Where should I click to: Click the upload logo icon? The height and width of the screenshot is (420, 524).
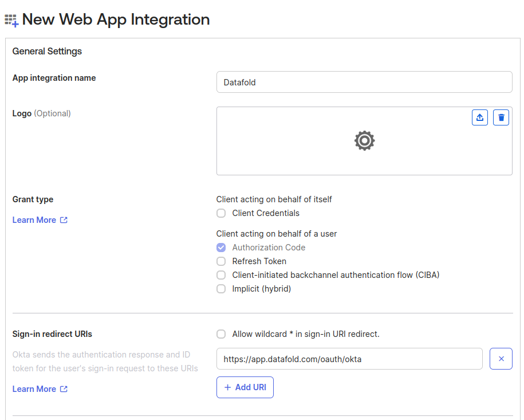pos(479,117)
